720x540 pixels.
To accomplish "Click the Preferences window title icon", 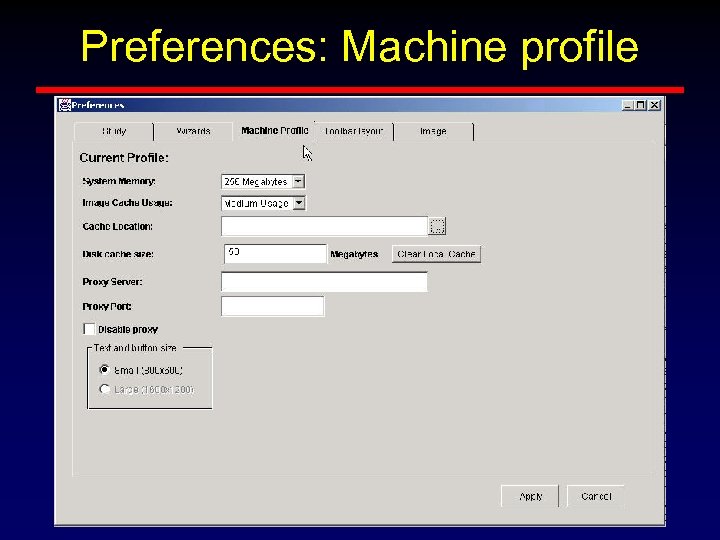I will [x=65, y=105].
